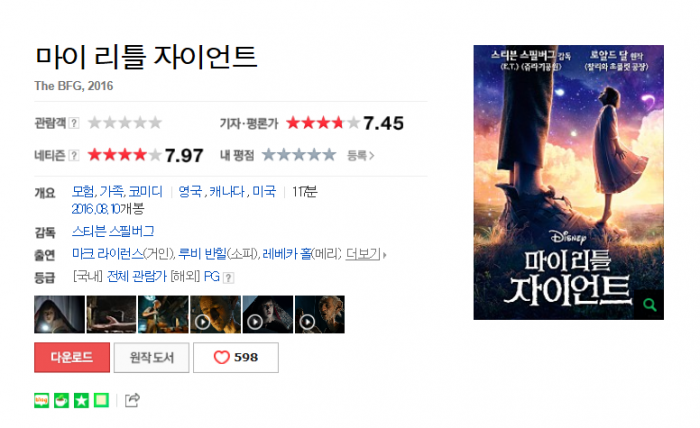Click the 원작도서 button

click(152, 357)
